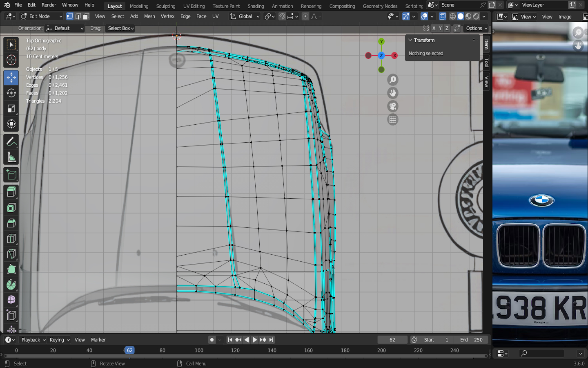This screenshot has height=368, width=588.
Task: Expand the Options dropdown
Action: pos(477,28)
